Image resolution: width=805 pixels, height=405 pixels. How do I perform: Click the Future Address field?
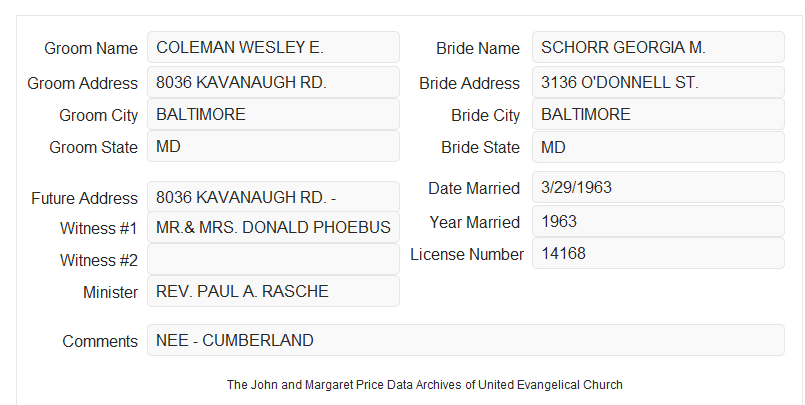pyautogui.click(x=273, y=197)
